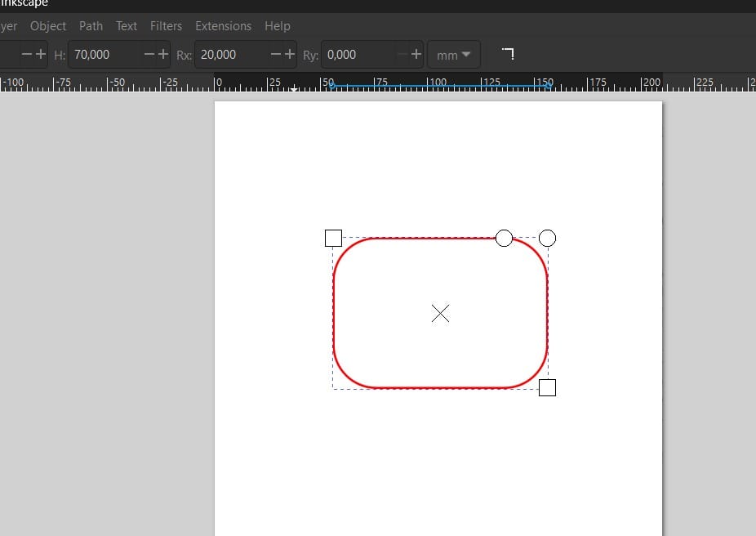
Task: Increase the Ry radius value
Action: (x=416, y=54)
